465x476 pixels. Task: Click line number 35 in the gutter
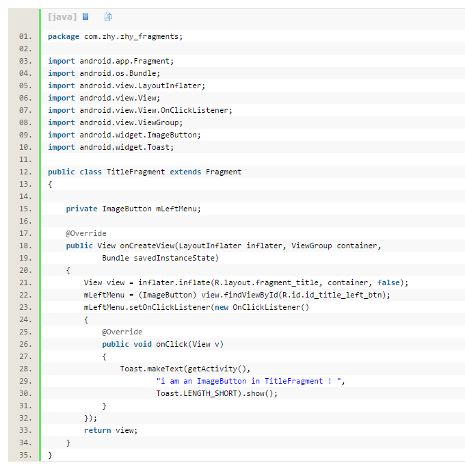(x=25, y=455)
